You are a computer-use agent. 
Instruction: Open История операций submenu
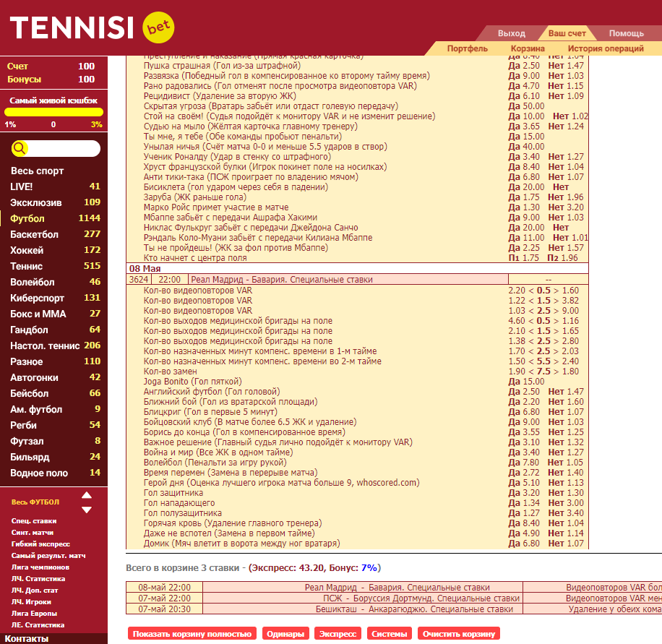(606, 48)
